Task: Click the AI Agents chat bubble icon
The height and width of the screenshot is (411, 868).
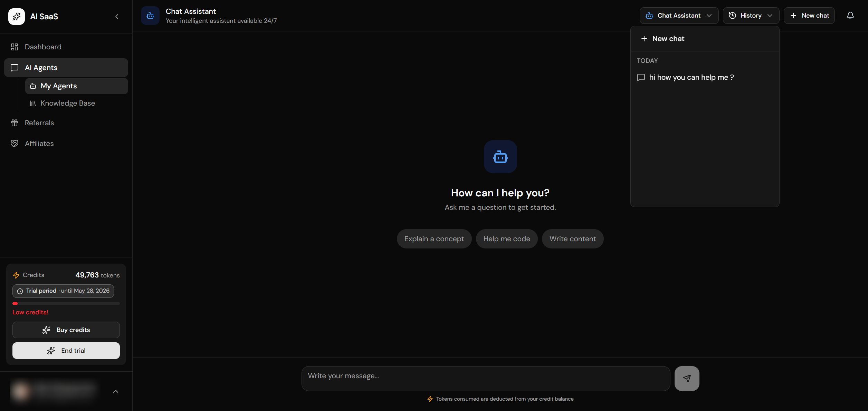Action: 15,68
